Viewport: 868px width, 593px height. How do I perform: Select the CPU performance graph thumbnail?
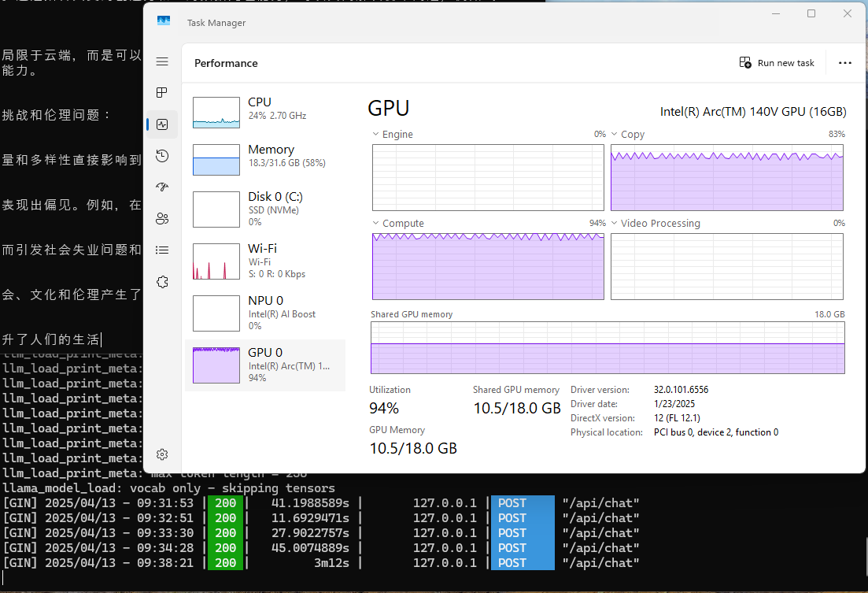pos(216,113)
